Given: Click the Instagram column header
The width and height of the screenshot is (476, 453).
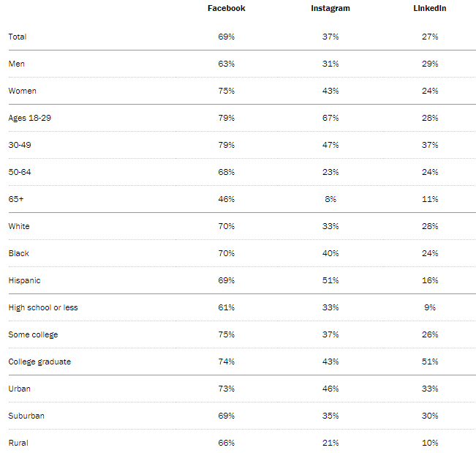Looking at the screenshot, I should click(x=330, y=9).
